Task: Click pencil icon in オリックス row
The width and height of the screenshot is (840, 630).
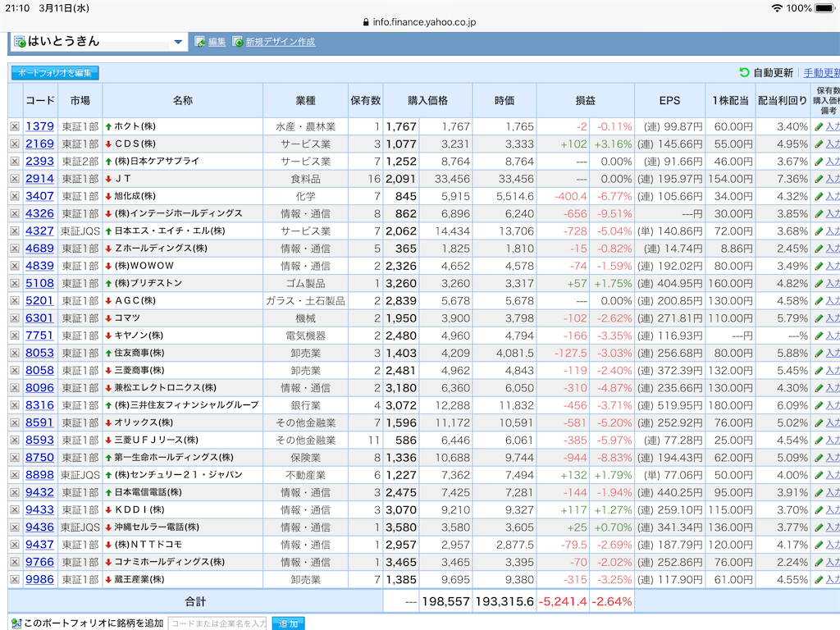Action: pos(819,422)
